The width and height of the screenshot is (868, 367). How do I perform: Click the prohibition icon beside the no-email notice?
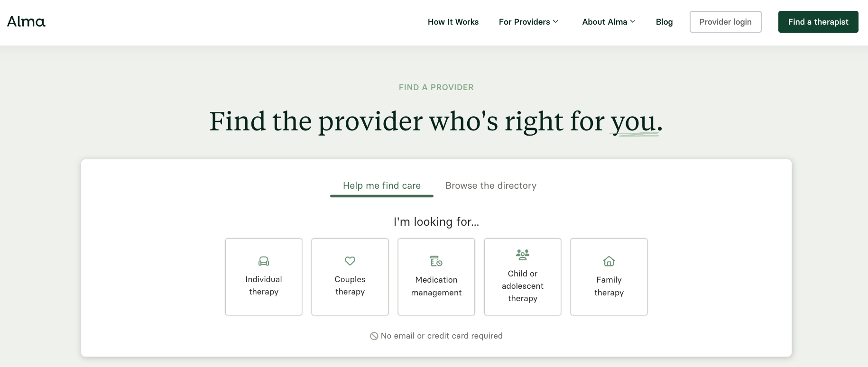click(x=374, y=336)
